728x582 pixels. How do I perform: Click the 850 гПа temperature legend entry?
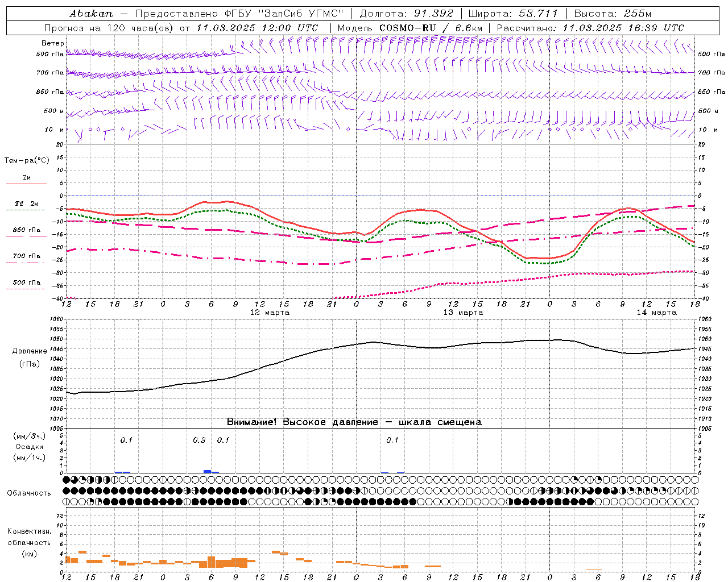tap(26, 230)
